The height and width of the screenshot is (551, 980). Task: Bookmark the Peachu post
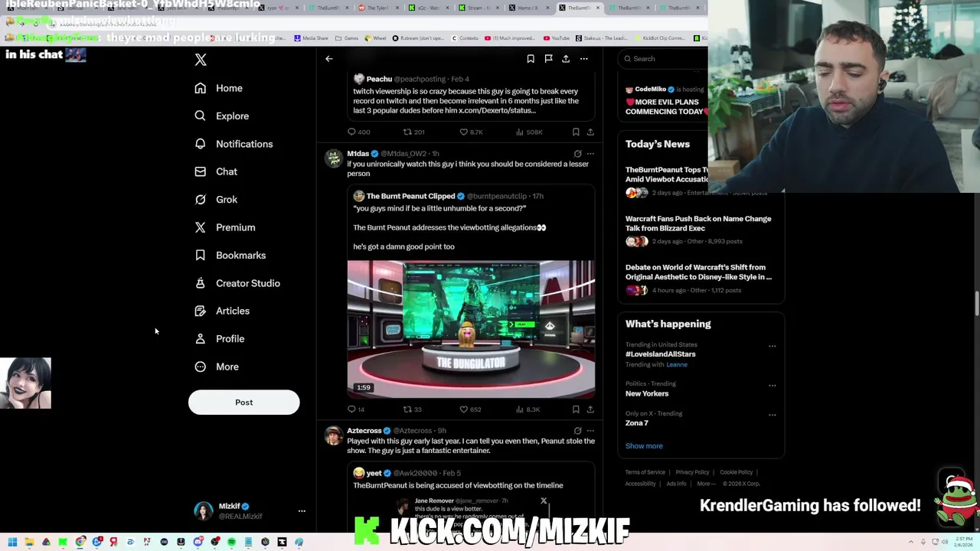click(576, 132)
